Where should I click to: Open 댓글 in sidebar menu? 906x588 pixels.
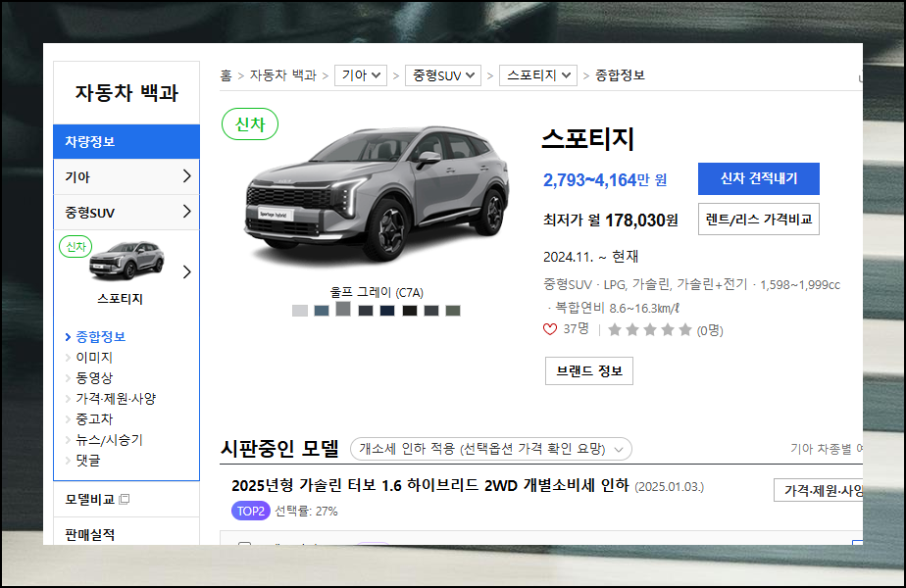coord(88,461)
